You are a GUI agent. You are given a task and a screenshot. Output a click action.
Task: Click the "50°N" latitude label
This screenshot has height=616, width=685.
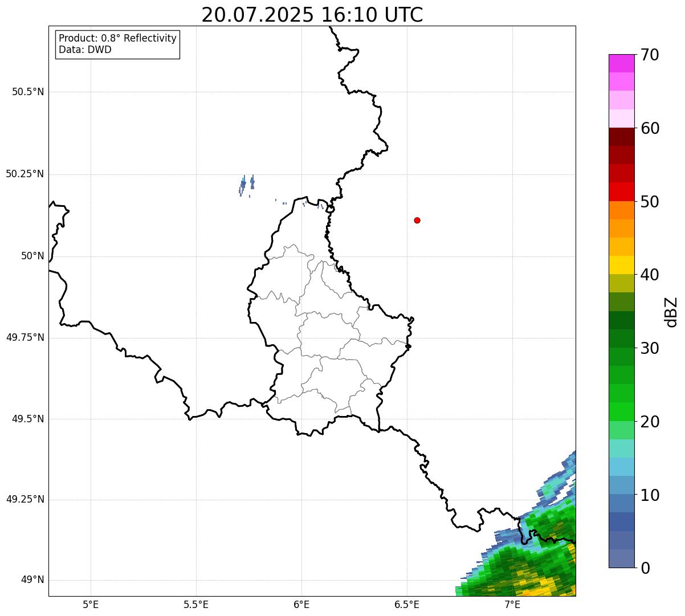32,256
